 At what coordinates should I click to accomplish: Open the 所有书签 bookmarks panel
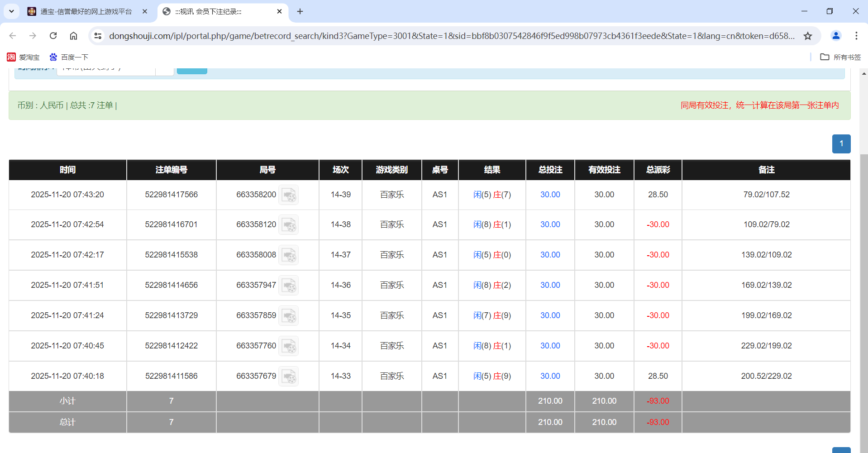842,57
